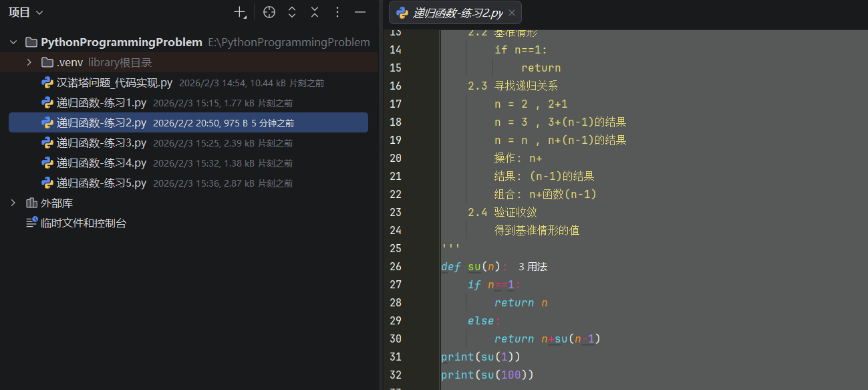Viewport: 868px width, 390px height.
Task: Collapse the PythonProgrammingProblem root folder
Action: [x=13, y=42]
